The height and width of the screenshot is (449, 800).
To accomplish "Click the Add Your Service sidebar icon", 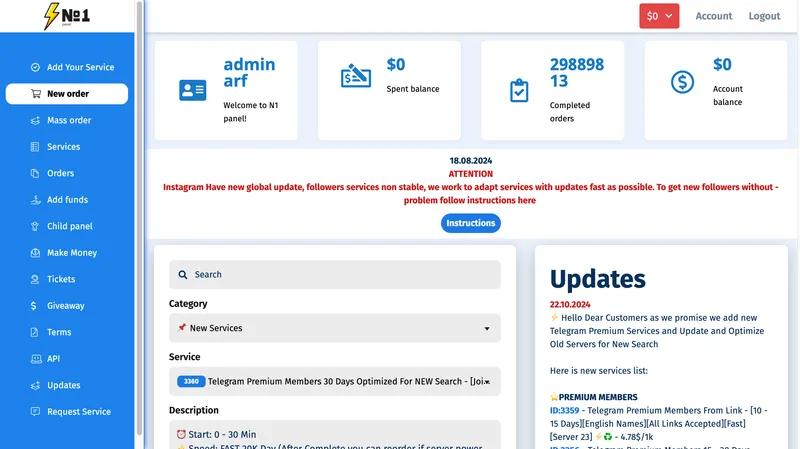I will 36,67.
